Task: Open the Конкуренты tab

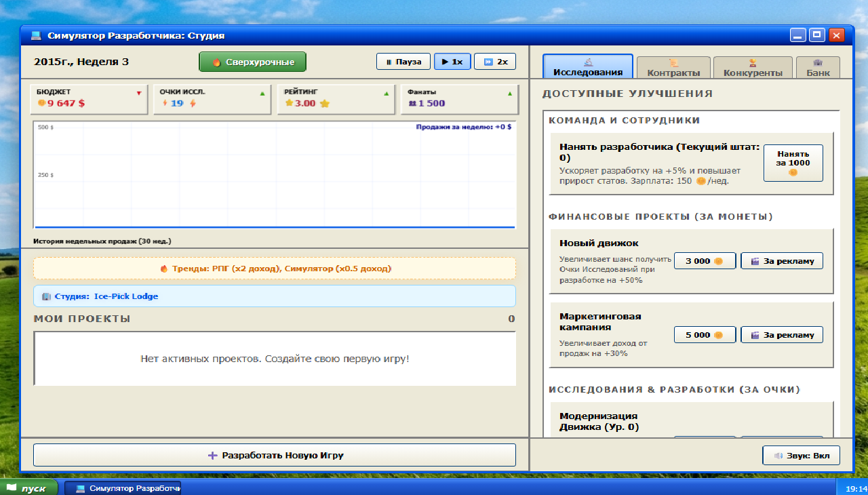Action: pyautogui.click(x=753, y=68)
